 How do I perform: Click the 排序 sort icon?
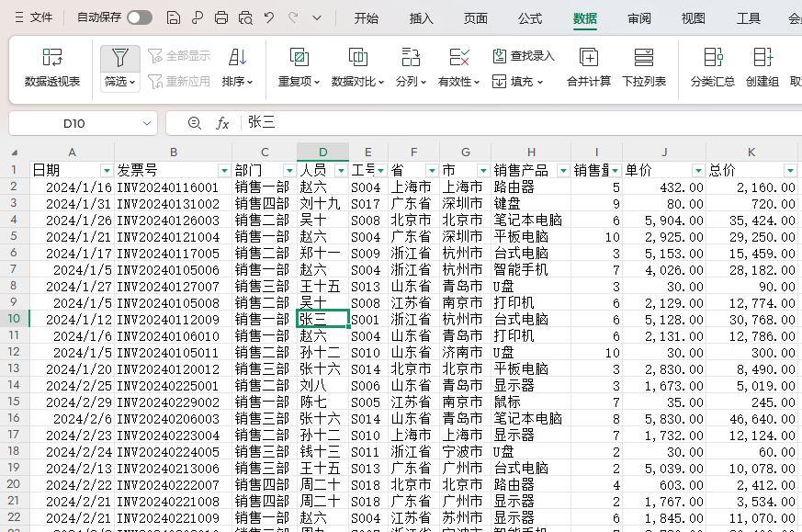pos(237,58)
